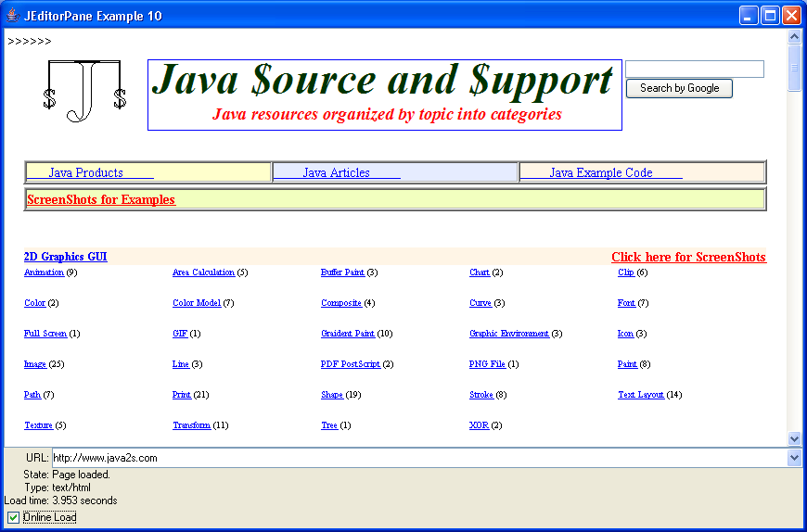807x532 pixels.
Task: Open the Java Example Code link
Action: (x=601, y=172)
